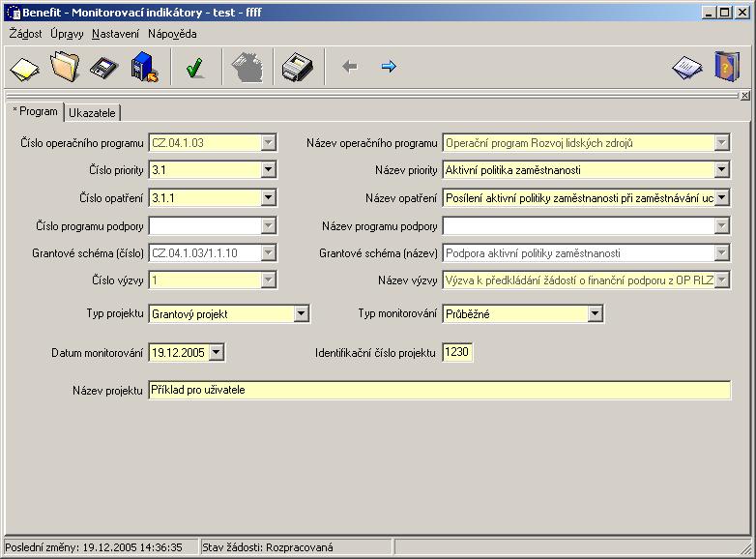Open the Nápověda menu
This screenshot has height=559, width=756.
(x=172, y=34)
